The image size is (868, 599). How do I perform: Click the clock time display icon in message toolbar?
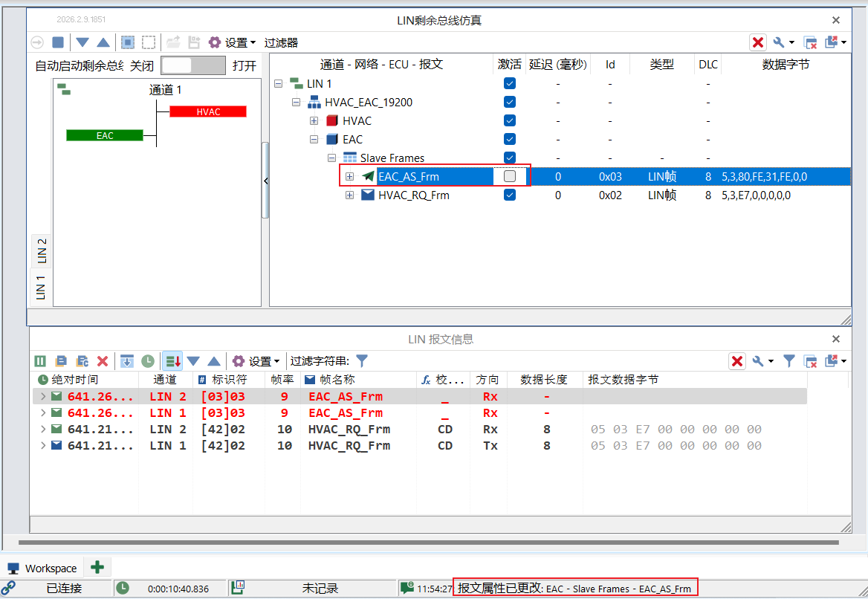(148, 361)
